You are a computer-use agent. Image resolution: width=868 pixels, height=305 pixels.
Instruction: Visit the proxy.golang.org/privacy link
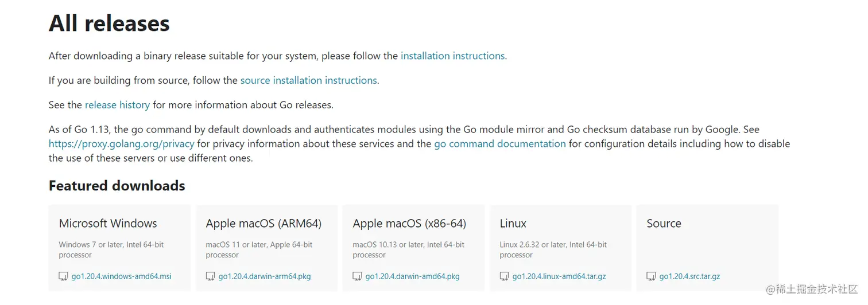[121, 144]
